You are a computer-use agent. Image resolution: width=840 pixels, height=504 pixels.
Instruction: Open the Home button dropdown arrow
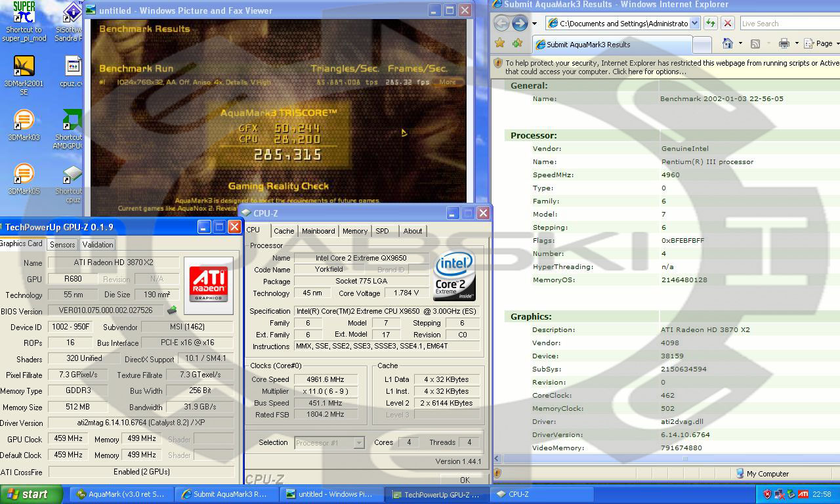point(740,43)
